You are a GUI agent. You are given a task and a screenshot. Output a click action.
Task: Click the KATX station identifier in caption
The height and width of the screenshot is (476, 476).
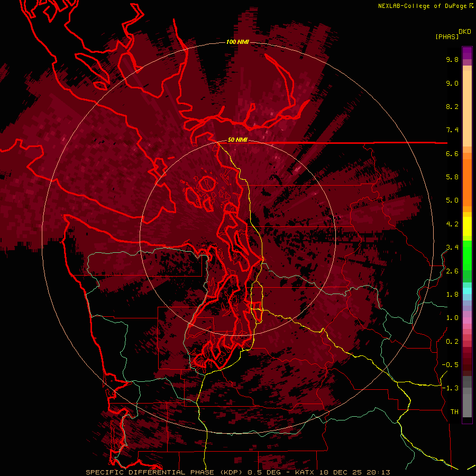(305, 472)
